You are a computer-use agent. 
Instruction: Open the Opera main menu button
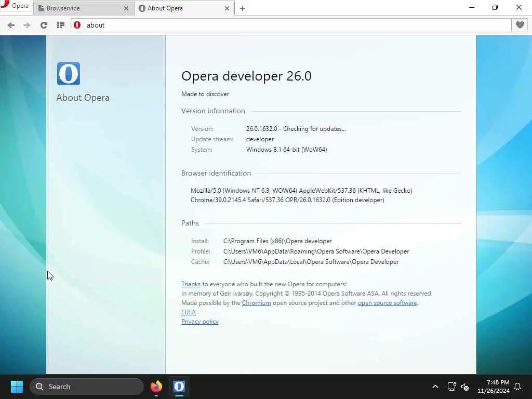16,6
